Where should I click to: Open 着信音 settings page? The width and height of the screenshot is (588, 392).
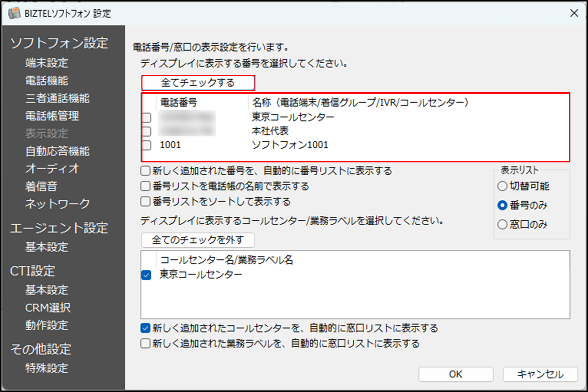coord(41,186)
